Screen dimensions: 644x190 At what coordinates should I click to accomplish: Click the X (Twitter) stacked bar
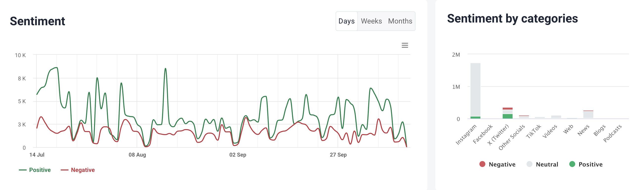507,113
